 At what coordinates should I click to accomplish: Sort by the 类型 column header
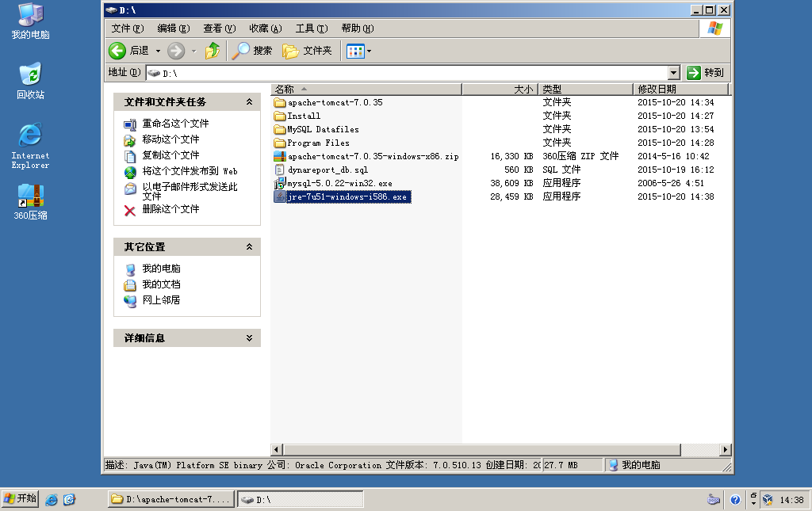point(586,90)
